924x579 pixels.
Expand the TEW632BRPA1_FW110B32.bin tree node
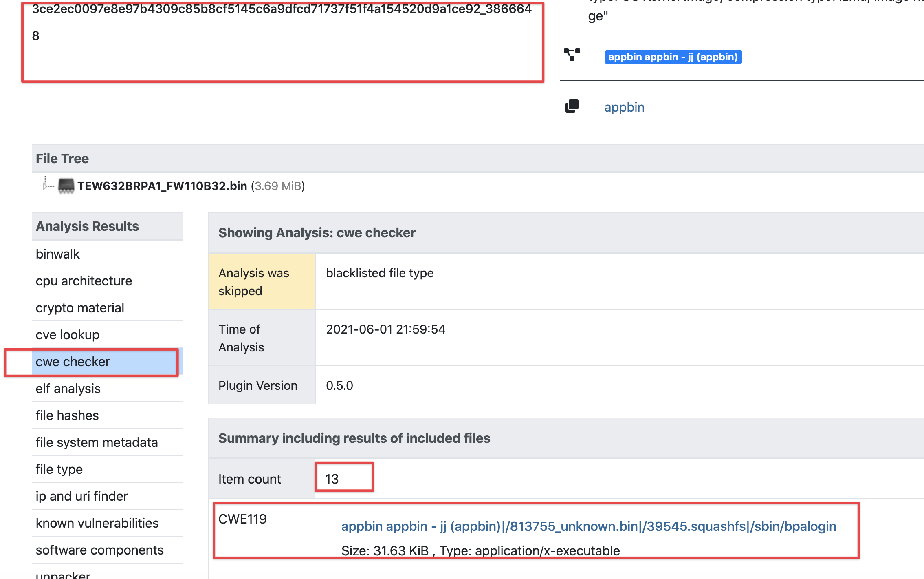[46, 186]
